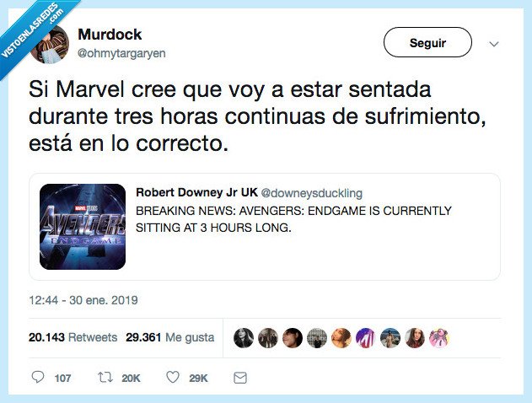The width and height of the screenshot is (532, 403).
Task: Open the purple-logo liker avatar
Action: pos(366,338)
